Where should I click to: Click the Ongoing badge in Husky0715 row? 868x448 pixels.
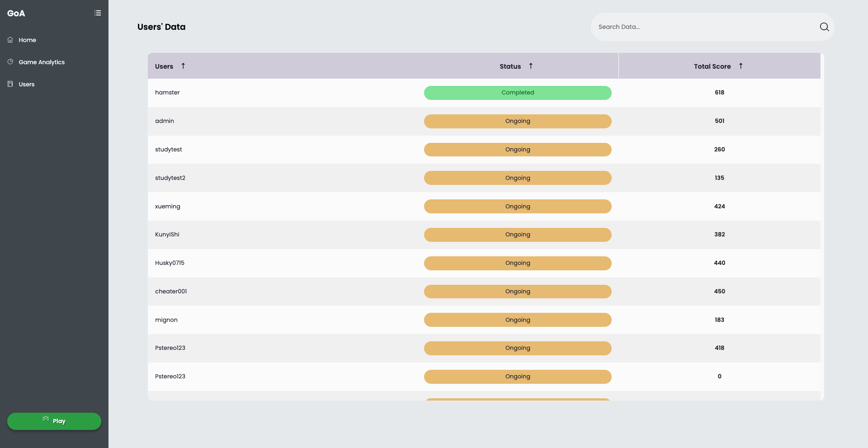tap(518, 263)
